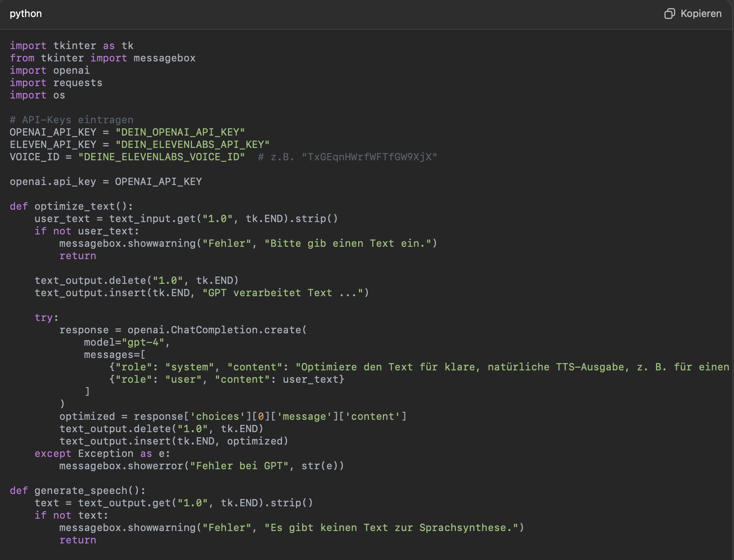Click 'openai.ChatCompletion.create(' call
This screenshot has width=734, height=560.
pos(217,330)
